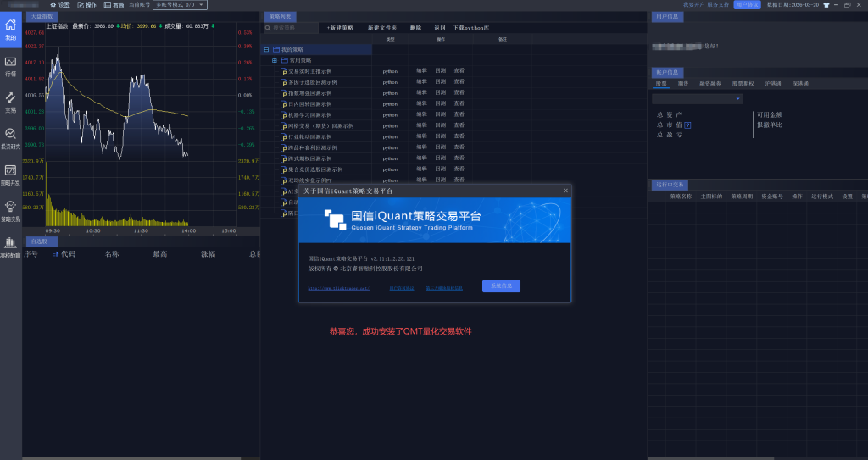Click the 布局 layout icon in top bar
Screen dimensions: 868x460
tap(108, 5)
